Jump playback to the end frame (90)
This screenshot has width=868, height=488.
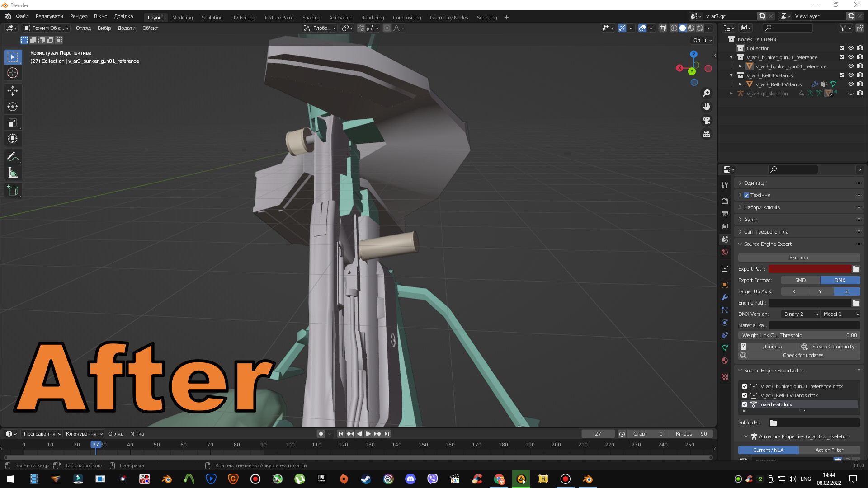(387, 433)
